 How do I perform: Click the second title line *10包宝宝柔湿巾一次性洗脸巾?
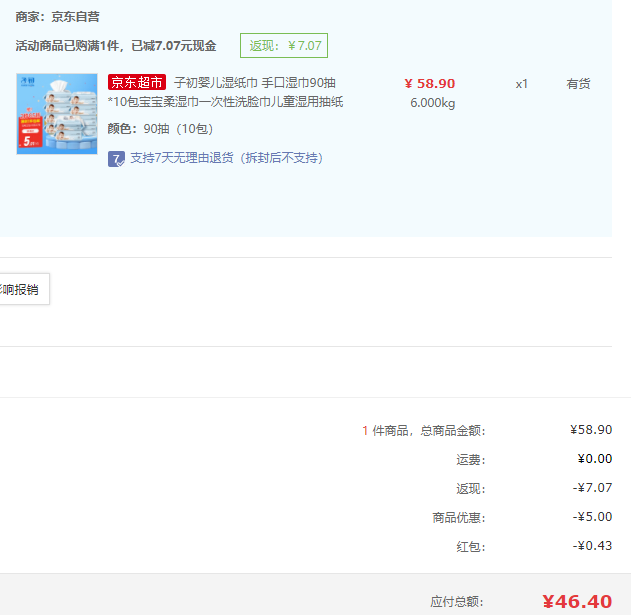point(225,102)
